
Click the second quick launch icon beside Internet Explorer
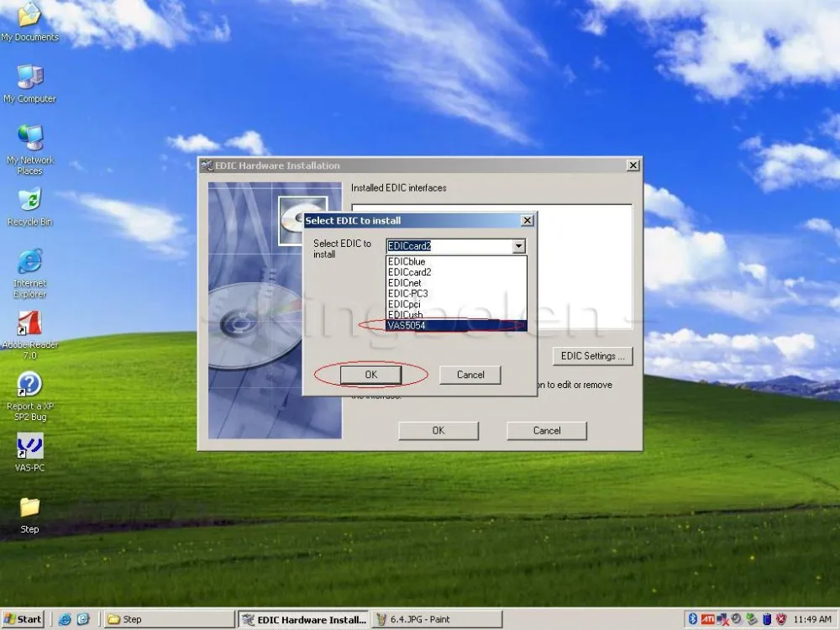(83, 619)
